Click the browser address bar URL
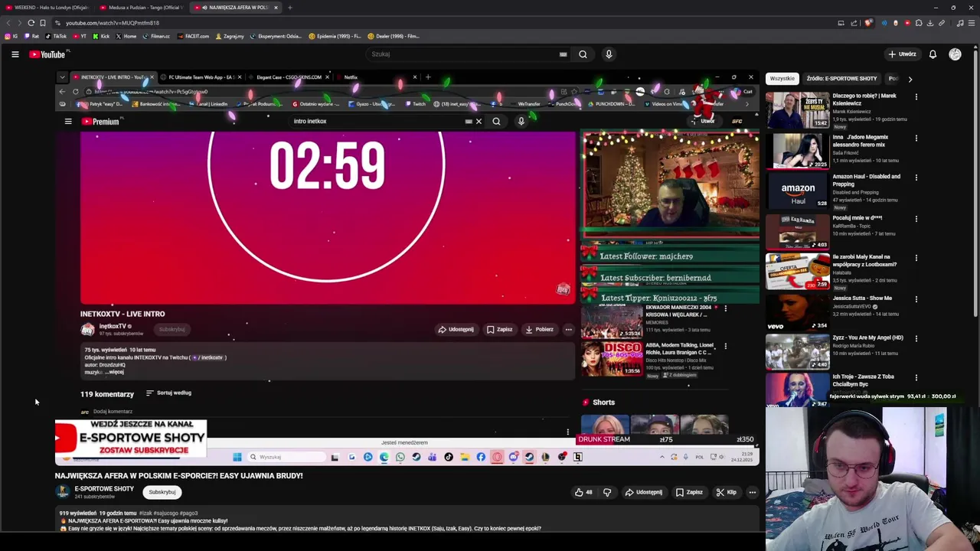 (113, 23)
